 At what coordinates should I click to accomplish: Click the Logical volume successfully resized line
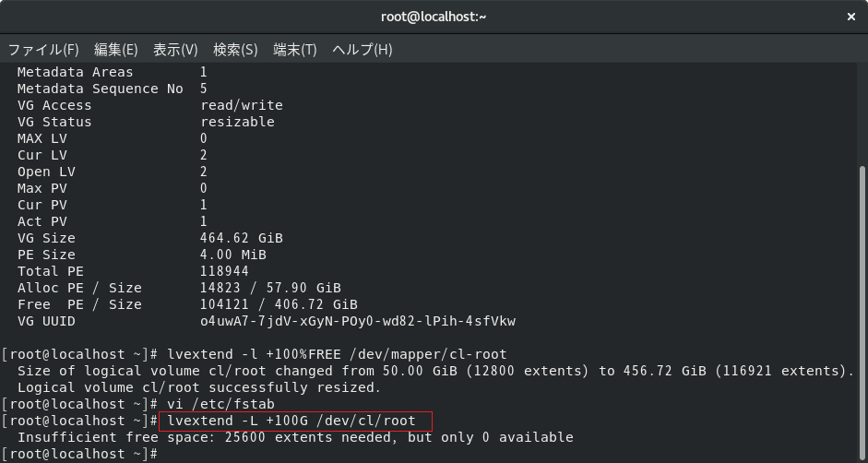tap(199, 387)
